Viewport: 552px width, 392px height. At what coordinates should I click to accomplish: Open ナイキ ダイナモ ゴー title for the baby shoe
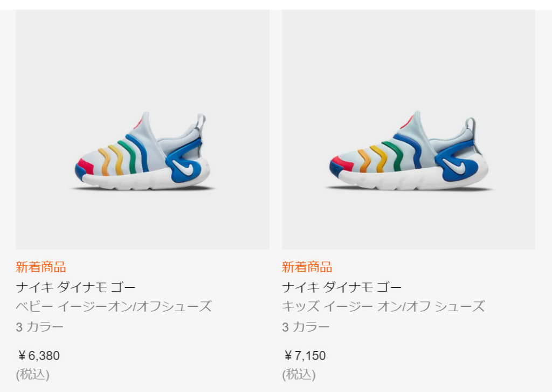(x=75, y=287)
